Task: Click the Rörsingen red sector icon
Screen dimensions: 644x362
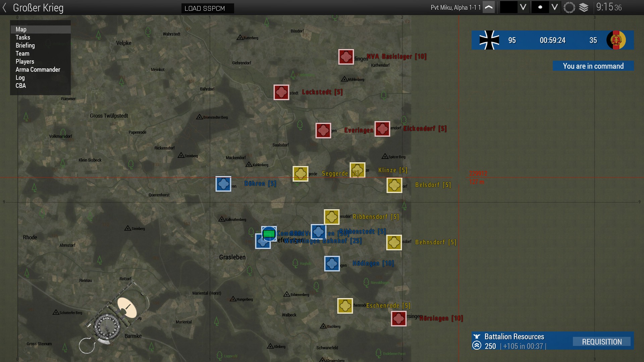Action: click(398, 318)
